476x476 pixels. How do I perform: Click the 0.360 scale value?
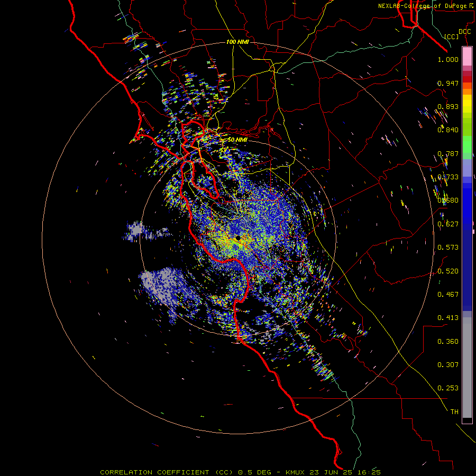pos(448,342)
